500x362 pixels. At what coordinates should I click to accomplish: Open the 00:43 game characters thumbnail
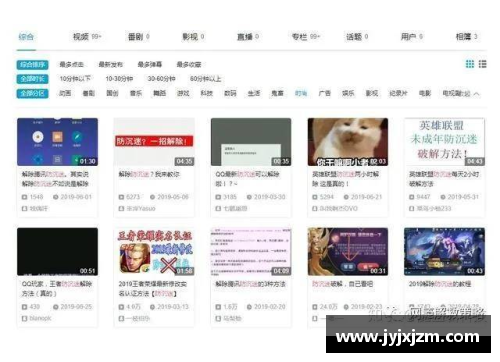pyautogui.click(x=444, y=252)
